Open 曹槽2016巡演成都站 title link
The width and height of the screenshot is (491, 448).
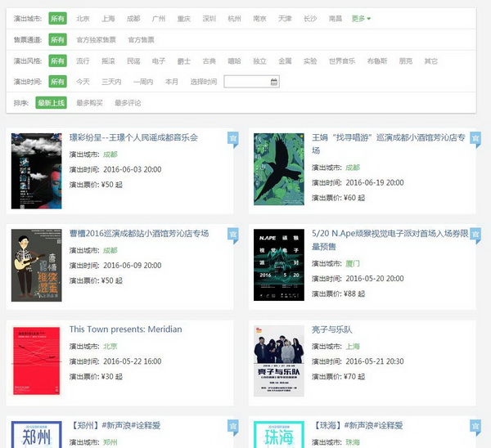(x=139, y=233)
